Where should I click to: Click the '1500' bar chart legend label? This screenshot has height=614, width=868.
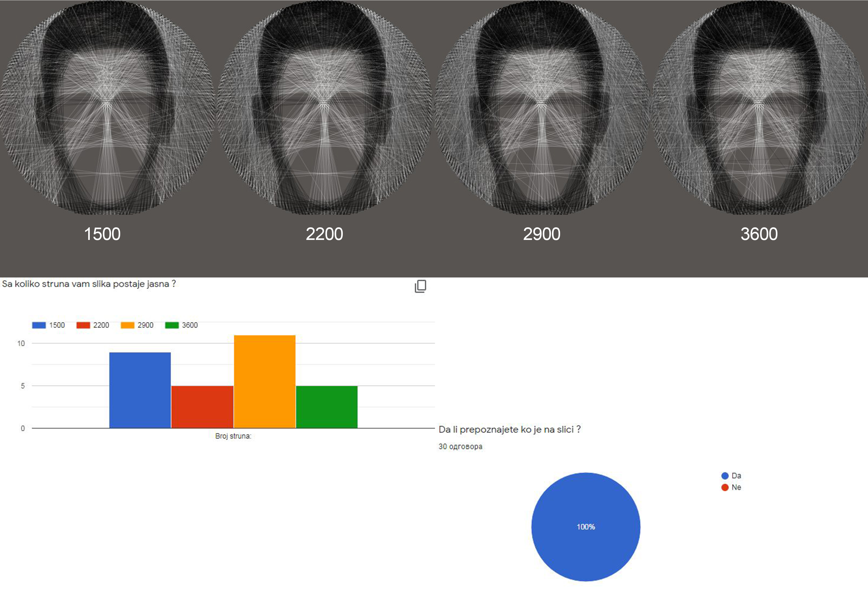point(57,325)
